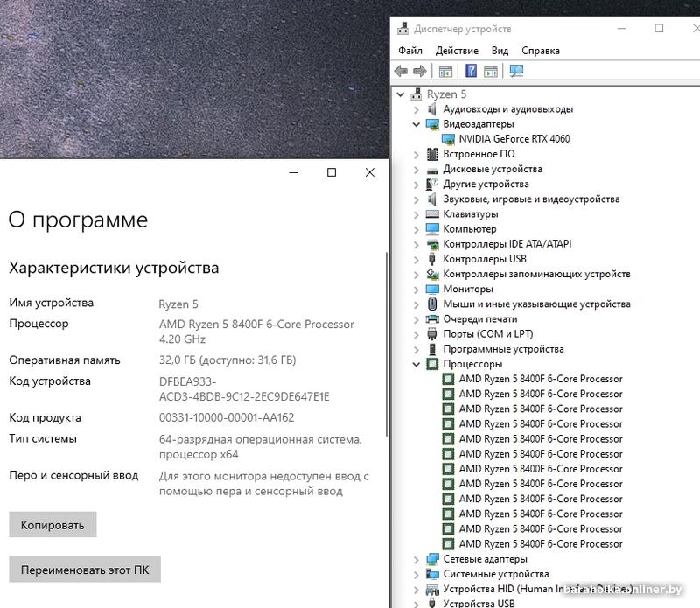Expand the Дисковые устройства branch
700x608 pixels.
click(416, 170)
